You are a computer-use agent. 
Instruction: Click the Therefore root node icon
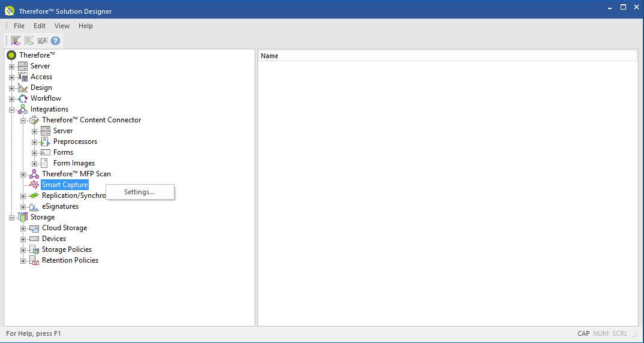11,55
